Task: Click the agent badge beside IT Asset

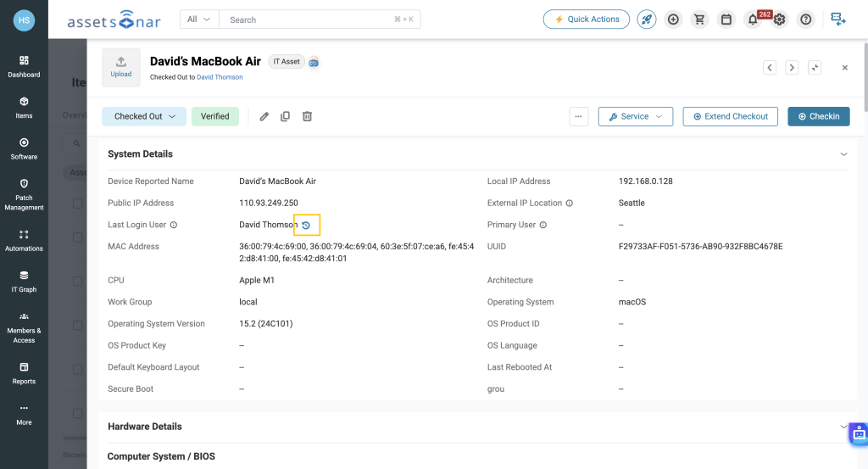Action: click(x=314, y=63)
